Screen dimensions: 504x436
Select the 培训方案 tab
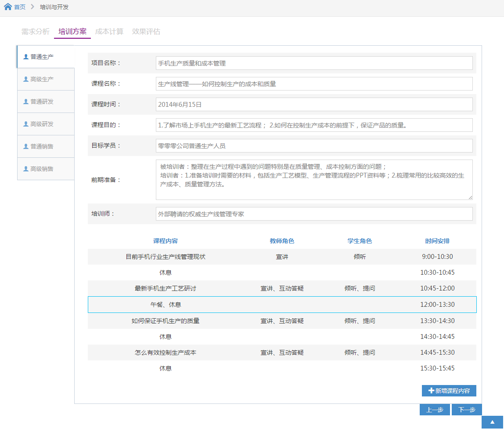[x=72, y=32]
